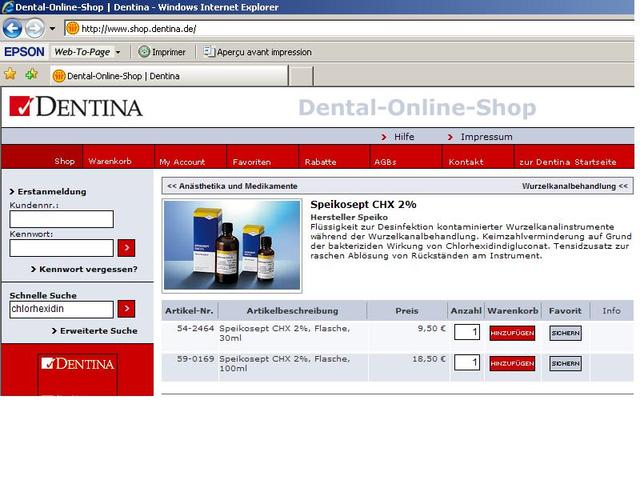Screen dimensions: 640x480
Task: Expand the Web-To-Page dropdown
Action: (x=117, y=52)
